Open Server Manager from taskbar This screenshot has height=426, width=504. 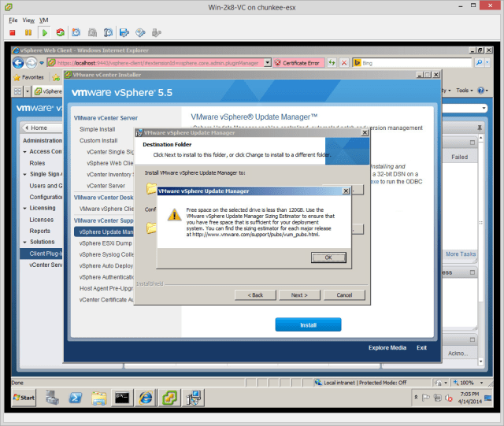pyautogui.click(x=52, y=398)
